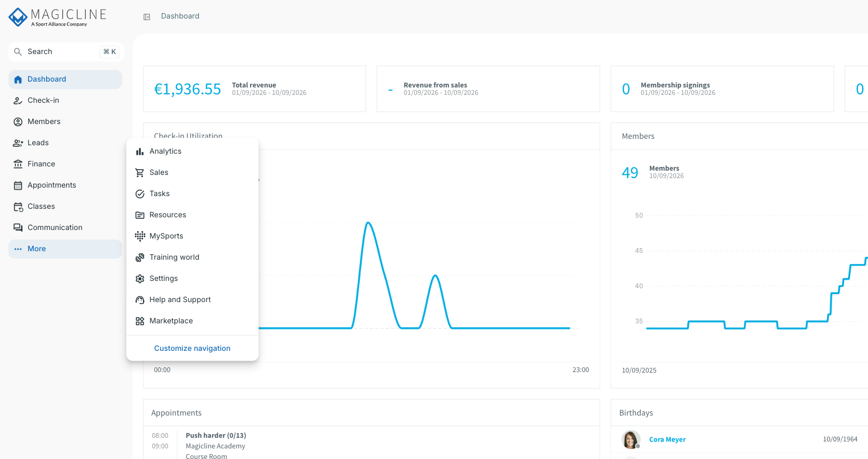Image resolution: width=868 pixels, height=459 pixels.
Task: Choose Resources in the More menu
Action: [192, 215]
